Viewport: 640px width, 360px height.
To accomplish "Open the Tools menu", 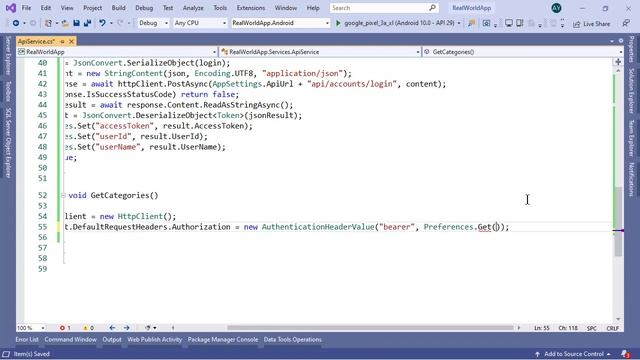I will coord(220,8).
